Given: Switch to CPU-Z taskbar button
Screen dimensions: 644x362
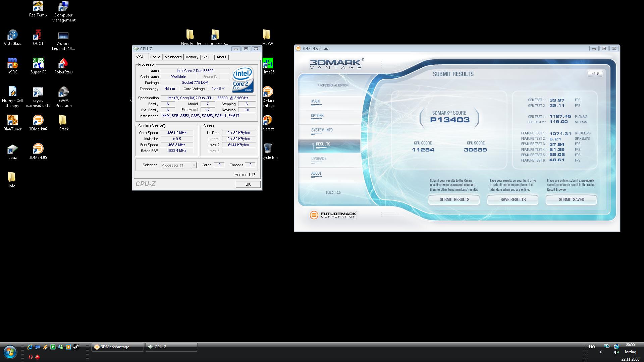Looking at the screenshot, I should (x=171, y=347).
